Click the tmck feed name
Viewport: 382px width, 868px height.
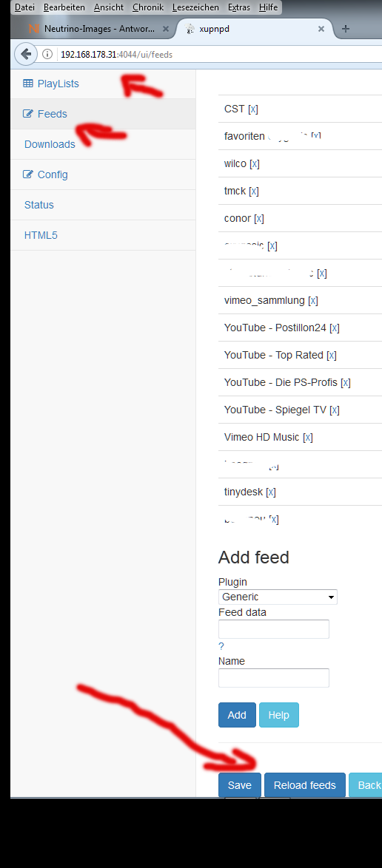point(235,191)
